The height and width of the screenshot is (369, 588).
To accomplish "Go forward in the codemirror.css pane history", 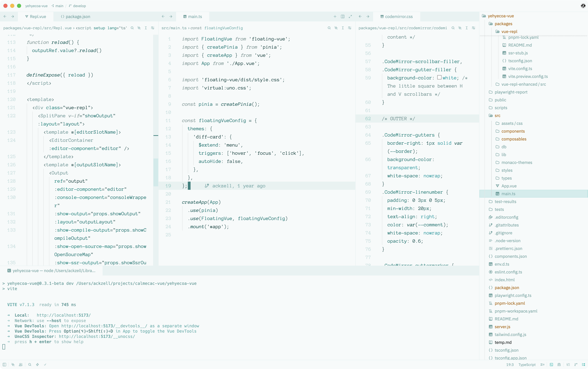I will click(x=368, y=17).
